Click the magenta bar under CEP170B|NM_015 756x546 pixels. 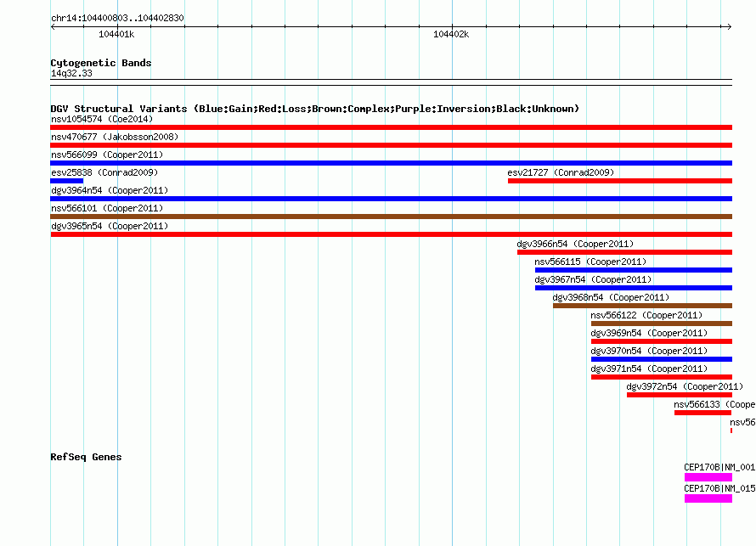click(708, 498)
